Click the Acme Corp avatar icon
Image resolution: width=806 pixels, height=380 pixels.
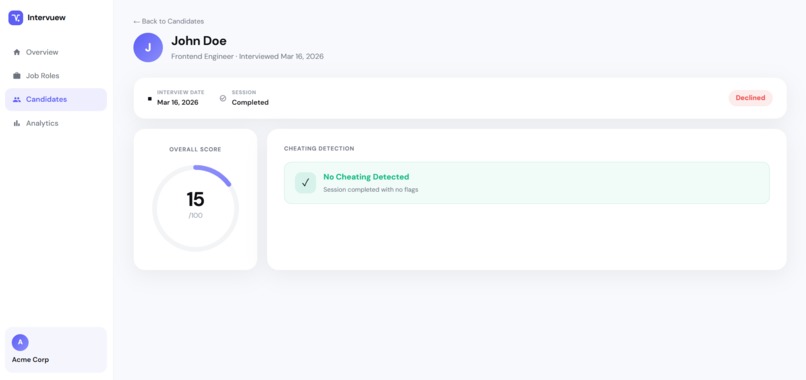tap(20, 342)
